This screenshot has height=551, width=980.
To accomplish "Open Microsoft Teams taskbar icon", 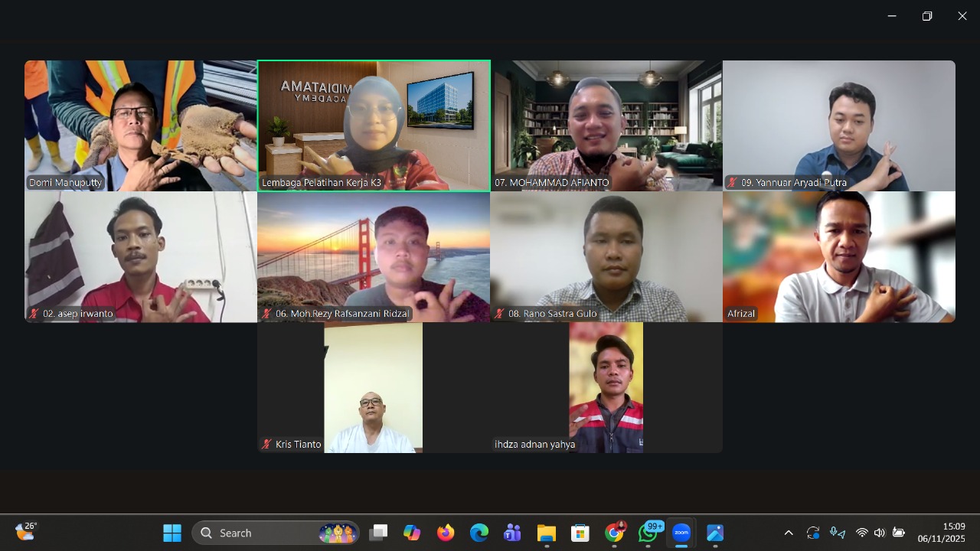I will [512, 533].
